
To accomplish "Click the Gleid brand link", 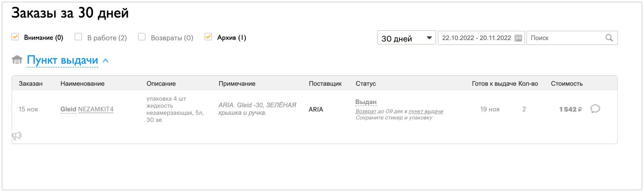I will tap(68, 109).
